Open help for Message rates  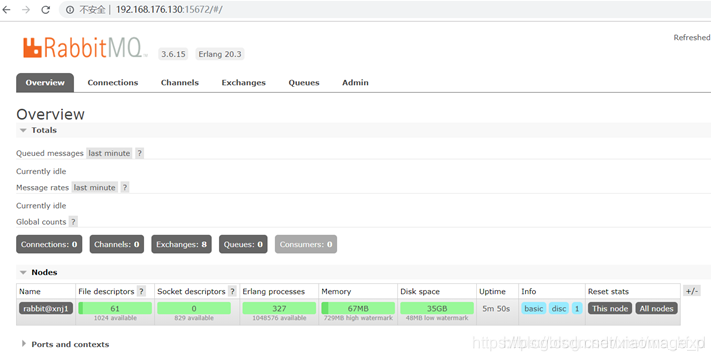125,188
